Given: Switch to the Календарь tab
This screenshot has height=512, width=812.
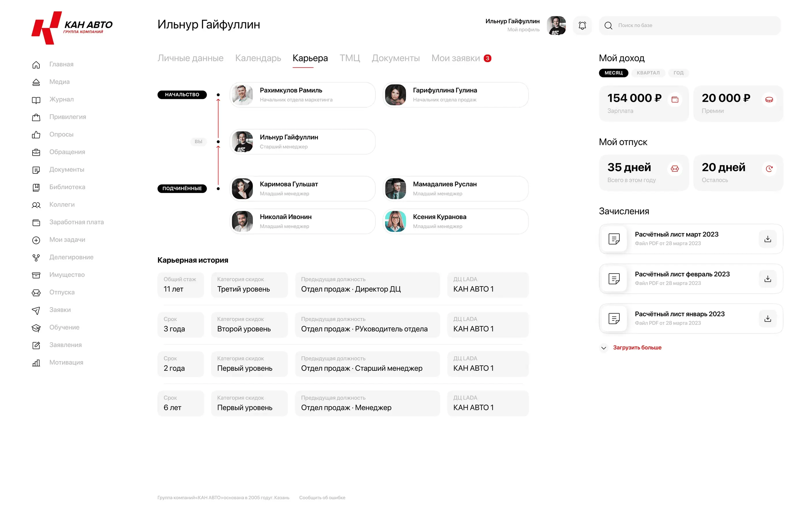Looking at the screenshot, I should click(x=258, y=58).
